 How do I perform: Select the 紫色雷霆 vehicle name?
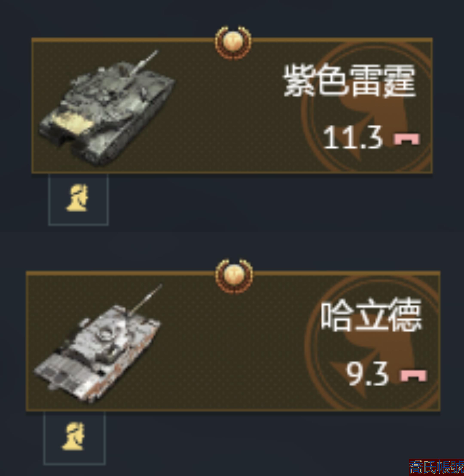350,81
